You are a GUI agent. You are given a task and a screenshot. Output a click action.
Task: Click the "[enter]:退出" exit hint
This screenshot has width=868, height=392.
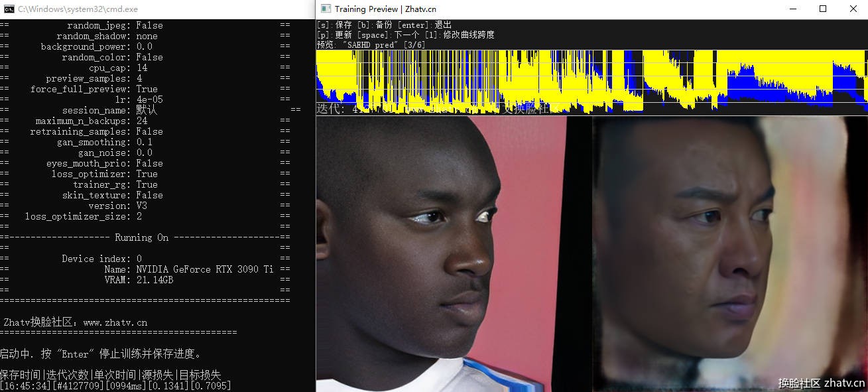point(424,25)
